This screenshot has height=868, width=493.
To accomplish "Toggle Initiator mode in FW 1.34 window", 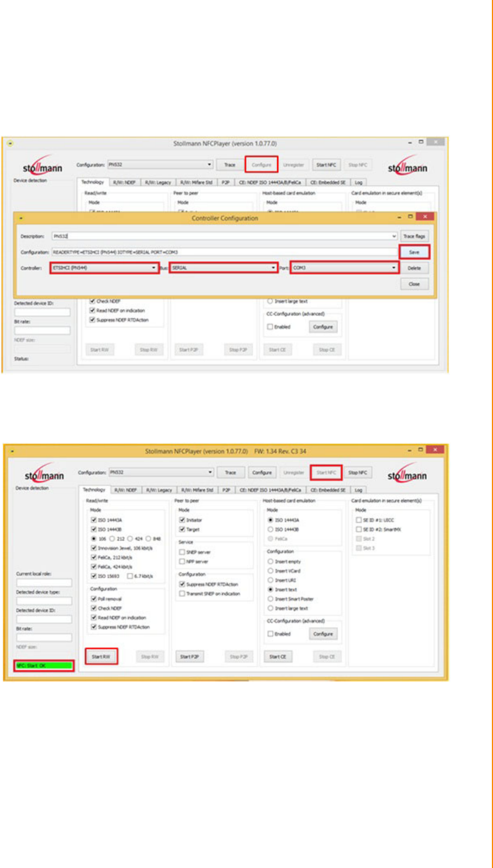I will (x=182, y=520).
